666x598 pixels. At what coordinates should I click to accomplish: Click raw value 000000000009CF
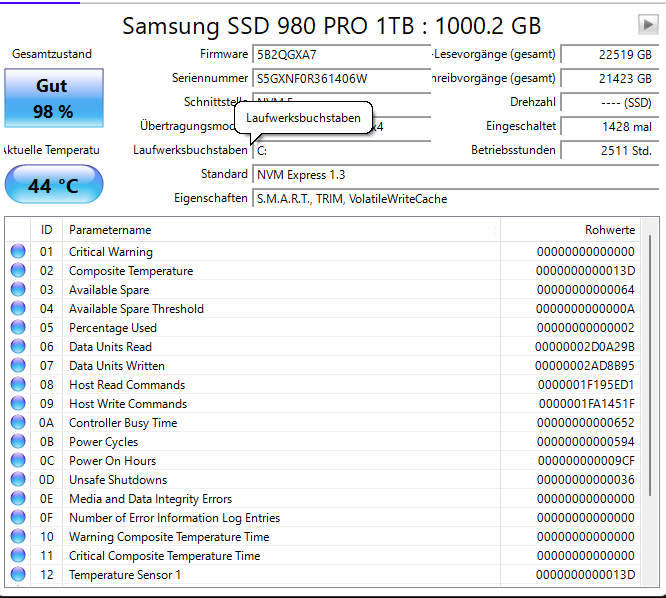point(586,461)
